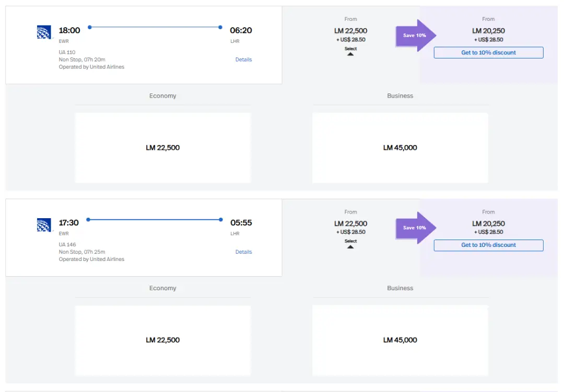The height and width of the screenshot is (392, 564).
Task: Click the 05:55 LHR arrival time
Action: (241, 223)
